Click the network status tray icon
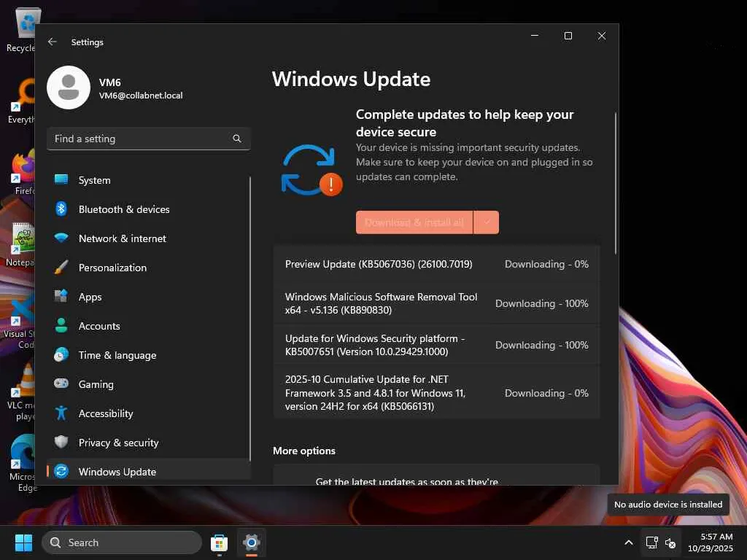 click(x=651, y=542)
